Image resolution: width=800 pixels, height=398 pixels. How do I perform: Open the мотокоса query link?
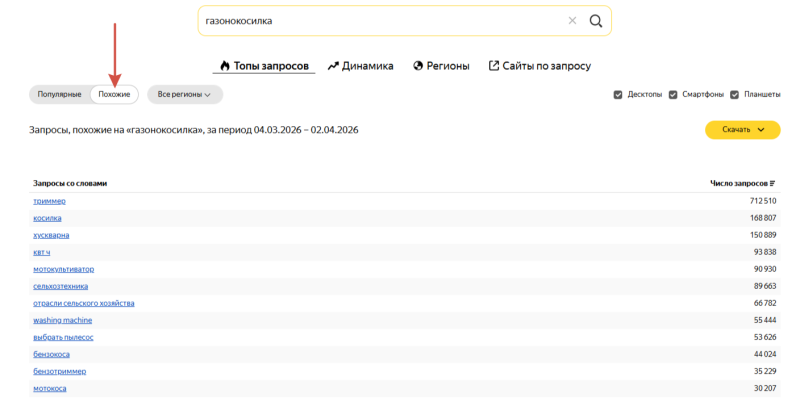click(49, 388)
